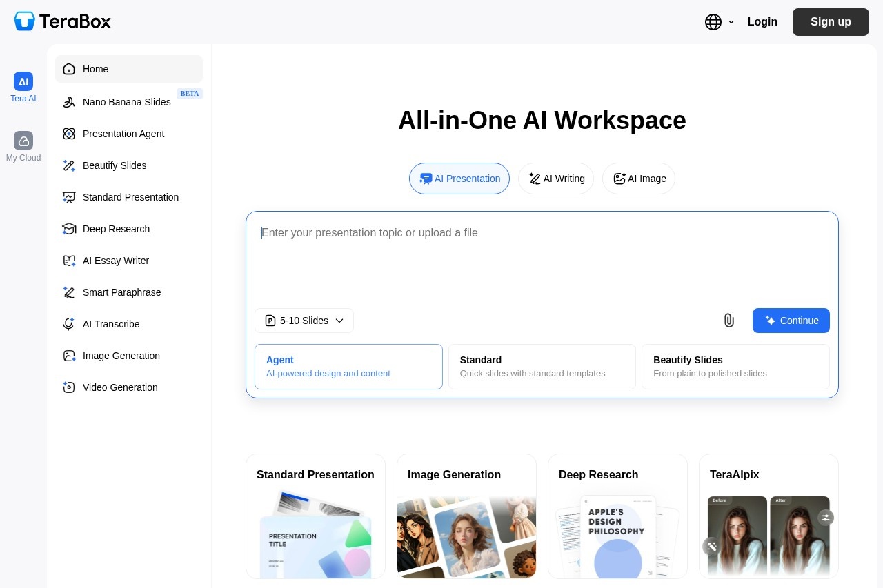Click the paperclip attach file icon
Screen dimensions: 883x588
[x=728, y=321]
